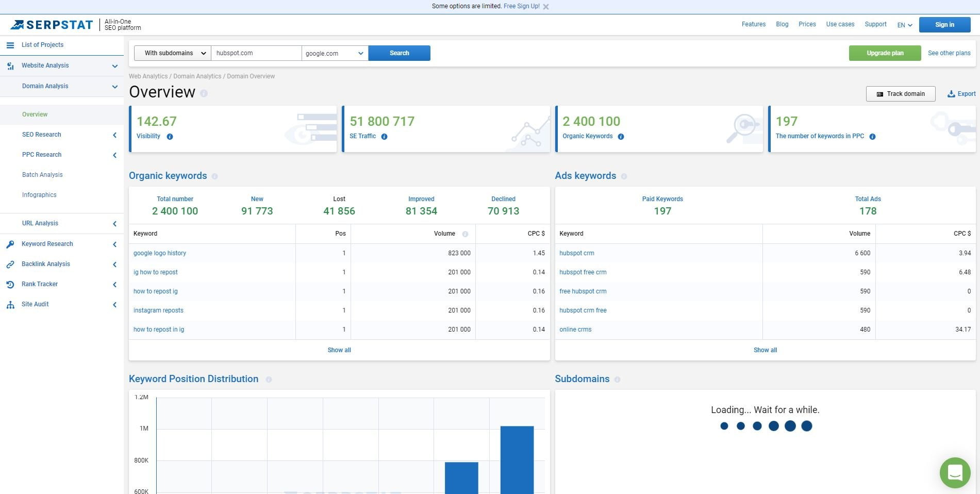
Task: Click inside the hubspot.com domain field
Action: coord(256,53)
